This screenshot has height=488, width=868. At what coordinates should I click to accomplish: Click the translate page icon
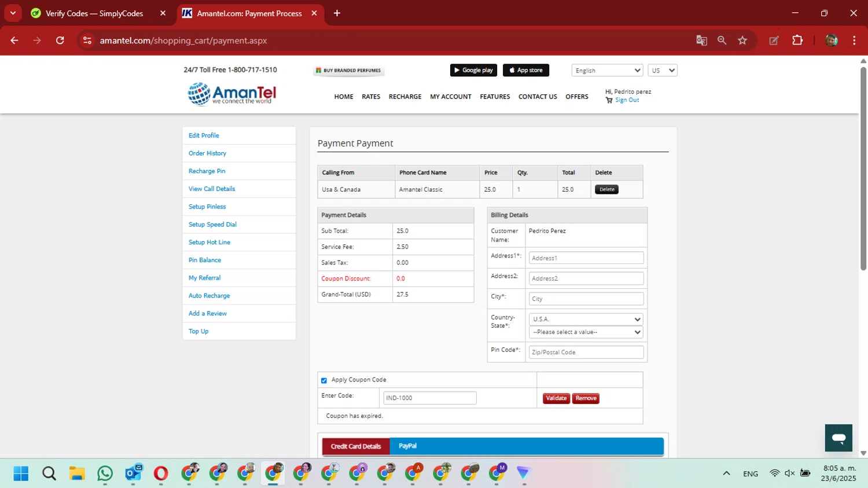(701, 41)
